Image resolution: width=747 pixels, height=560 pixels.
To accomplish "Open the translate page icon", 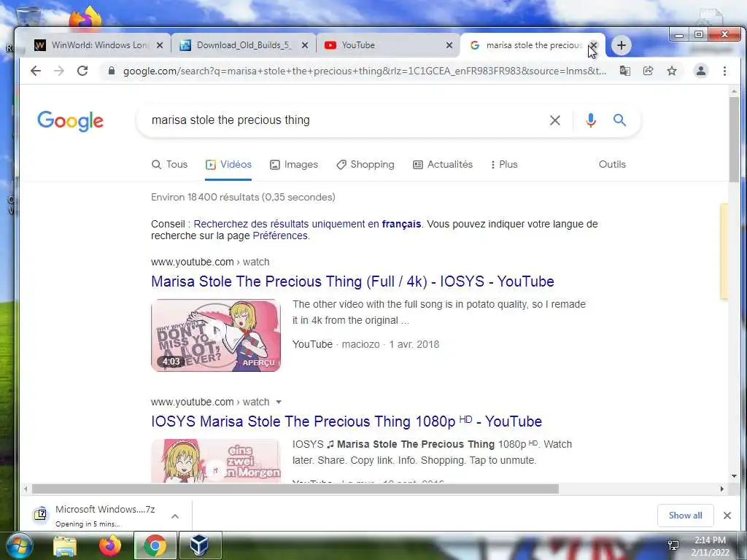I will pos(624,71).
